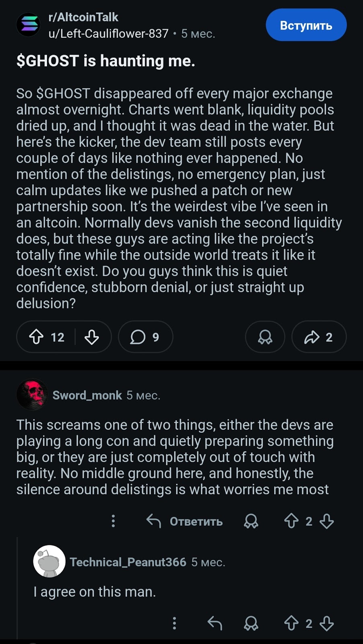Tap Sword_monk's skull avatar
Viewport: 363px width, 644px height.
(x=32, y=395)
